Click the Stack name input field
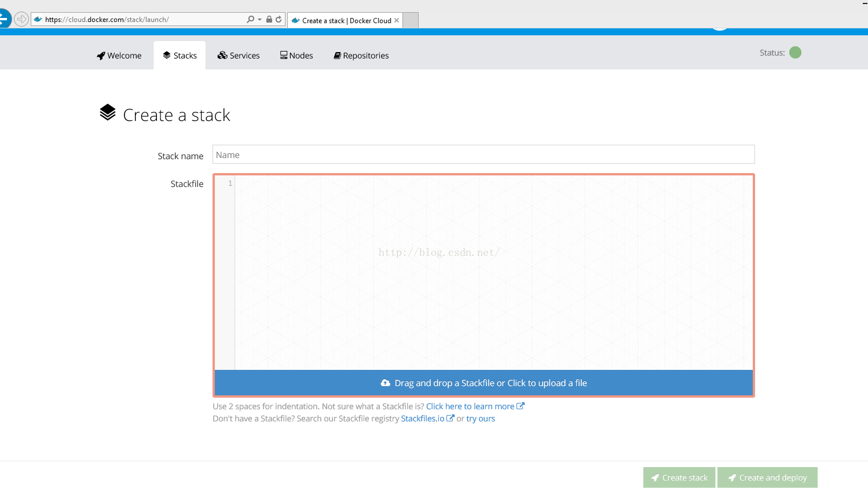 pos(484,155)
